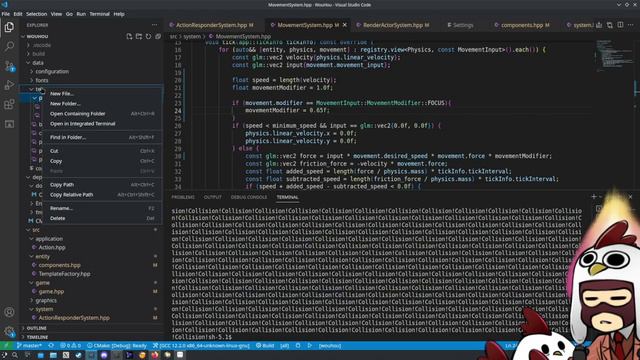Select Open Containing Folder in context menu
This screenshot has height=360, width=640.
click(x=102, y=114)
